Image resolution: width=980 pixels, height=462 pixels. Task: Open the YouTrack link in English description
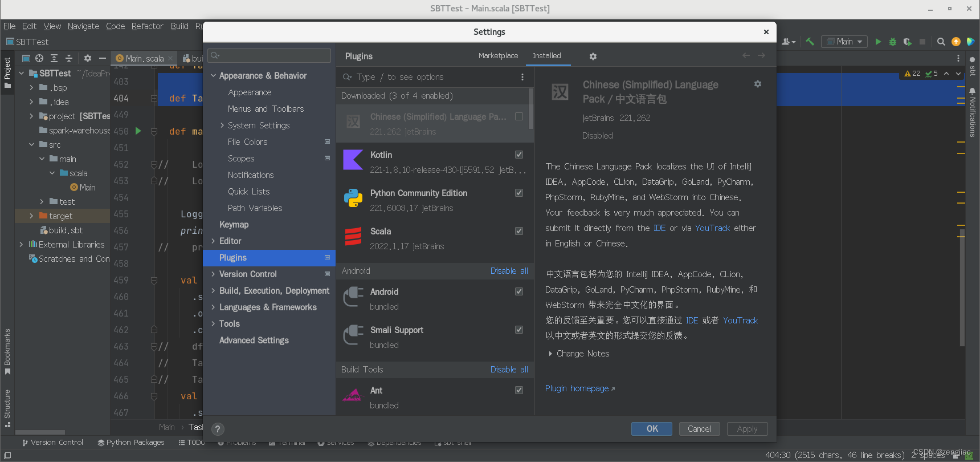click(712, 228)
